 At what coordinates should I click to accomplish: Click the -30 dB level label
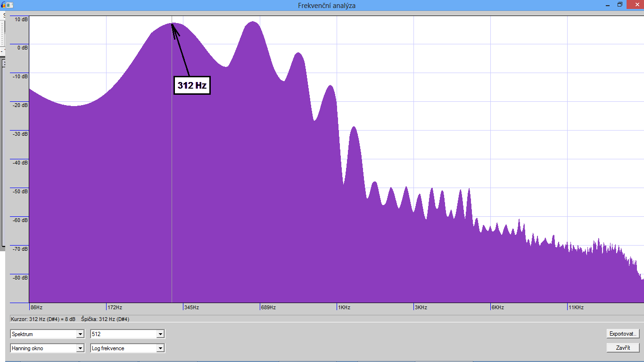click(20, 134)
